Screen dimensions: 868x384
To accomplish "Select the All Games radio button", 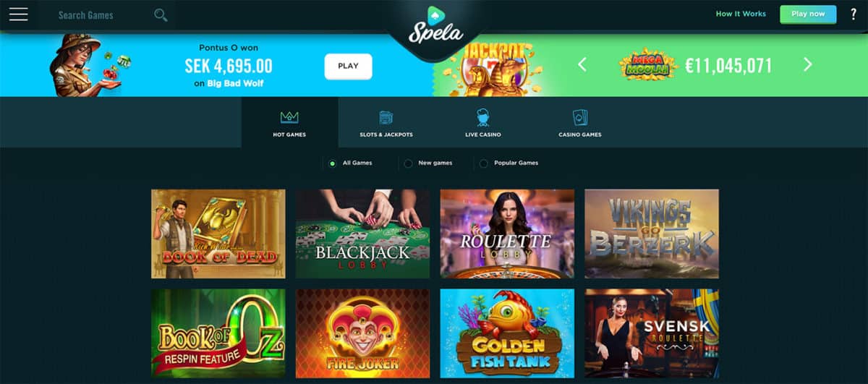I will point(332,163).
